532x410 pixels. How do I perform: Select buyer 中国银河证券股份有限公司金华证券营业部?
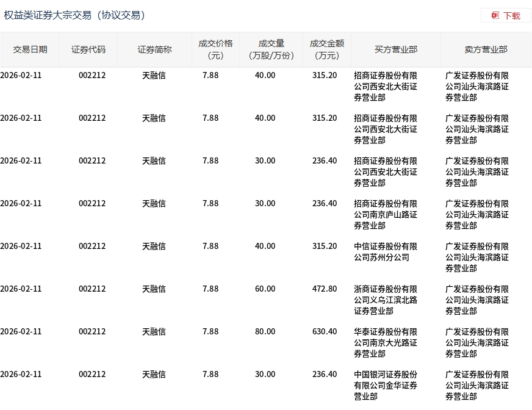386,385
